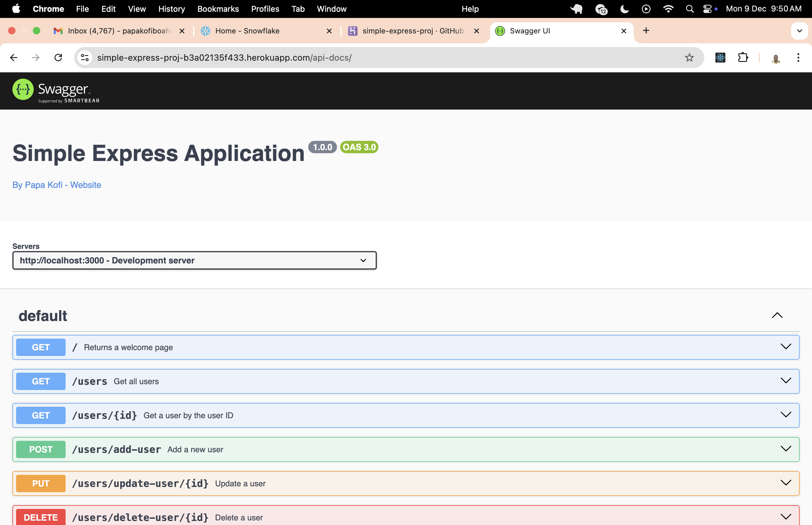The height and width of the screenshot is (525, 812).
Task: Open the Chrome extensions puzzle icon
Action: (x=743, y=58)
